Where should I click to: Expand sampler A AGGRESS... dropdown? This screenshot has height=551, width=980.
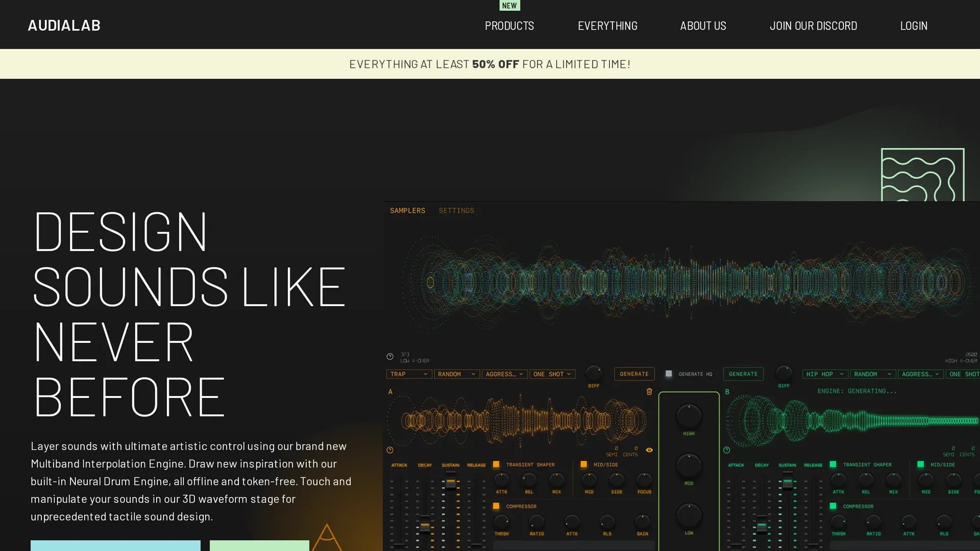(x=504, y=374)
